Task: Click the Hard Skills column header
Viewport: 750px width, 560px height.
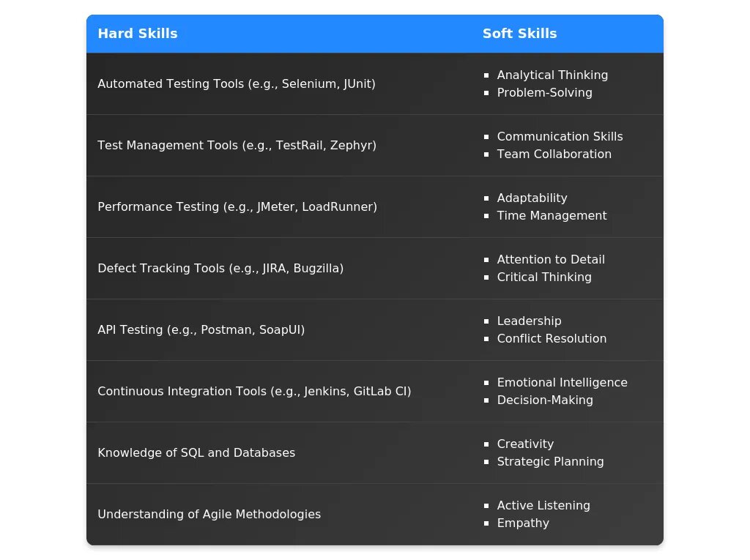Action: coord(138,34)
